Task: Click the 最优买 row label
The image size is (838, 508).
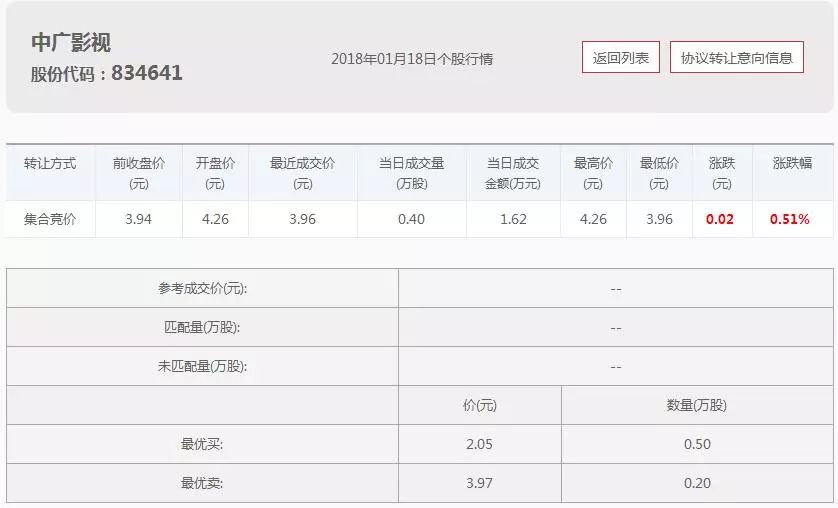Action: pos(202,444)
